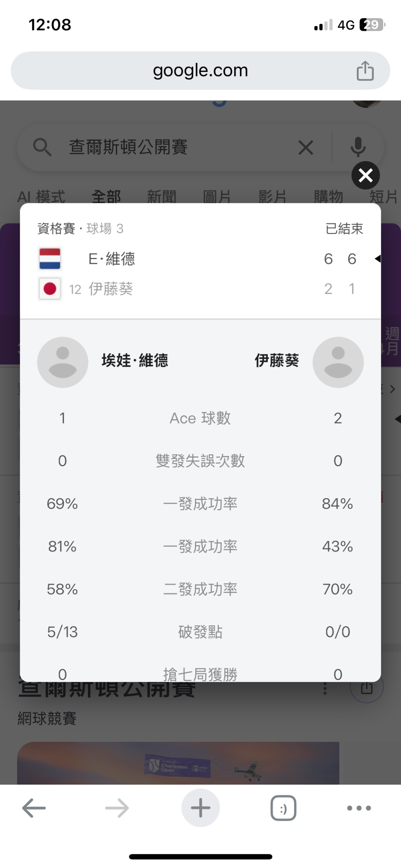401x868 pixels.
Task: Switch to the 新聞 tab
Action: coord(162,196)
